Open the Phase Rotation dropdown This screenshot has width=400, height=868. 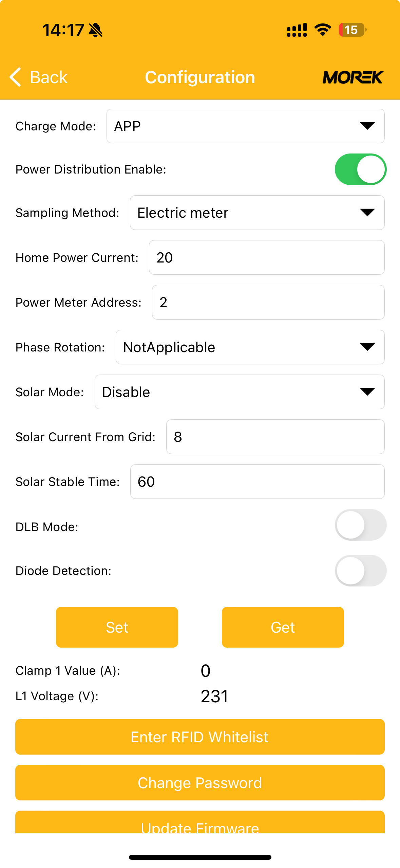[250, 347]
